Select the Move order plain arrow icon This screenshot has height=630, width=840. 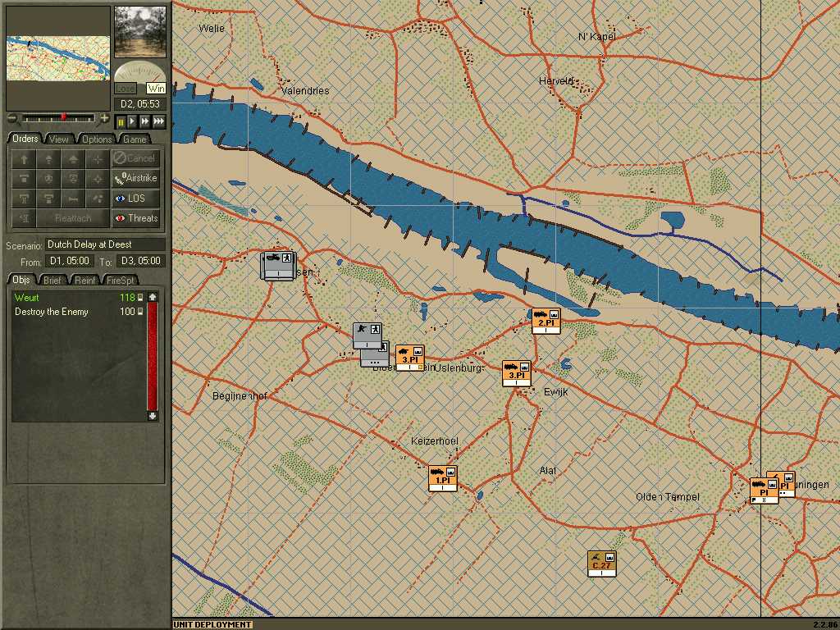click(24, 158)
